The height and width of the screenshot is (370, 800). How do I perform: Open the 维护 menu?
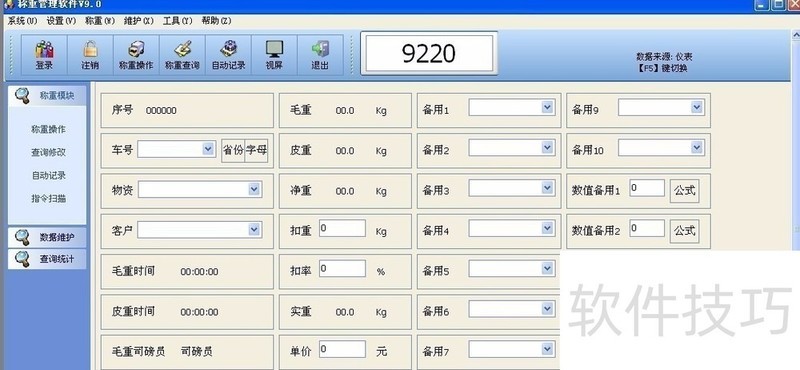pos(138,21)
